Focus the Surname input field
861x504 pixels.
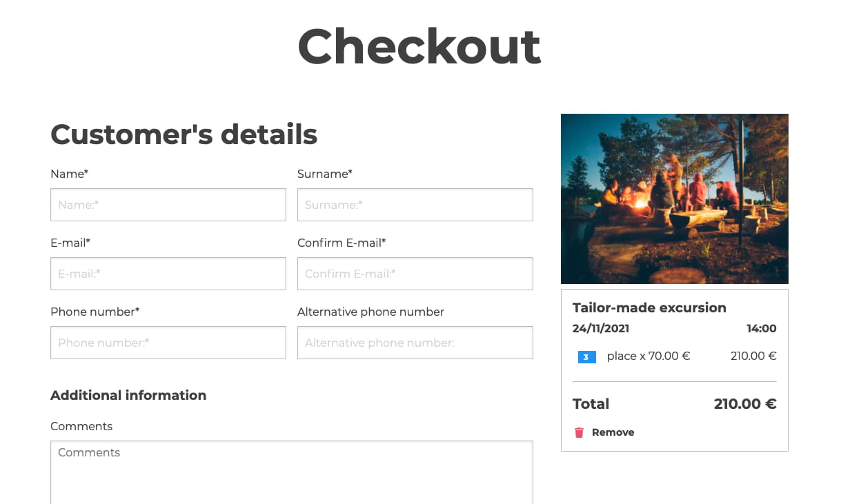(x=415, y=205)
